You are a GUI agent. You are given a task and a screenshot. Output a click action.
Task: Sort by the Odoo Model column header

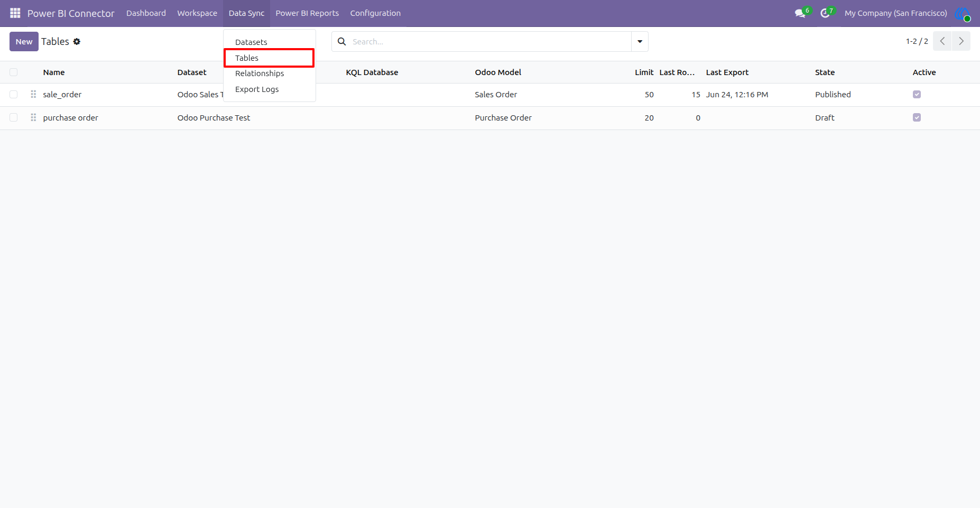coord(498,72)
